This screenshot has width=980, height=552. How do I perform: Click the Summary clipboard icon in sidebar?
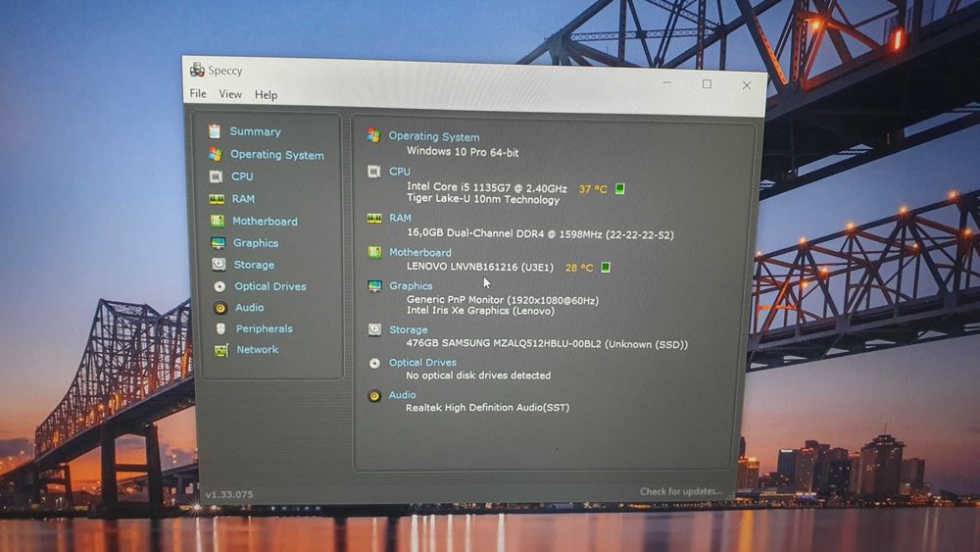(x=215, y=130)
